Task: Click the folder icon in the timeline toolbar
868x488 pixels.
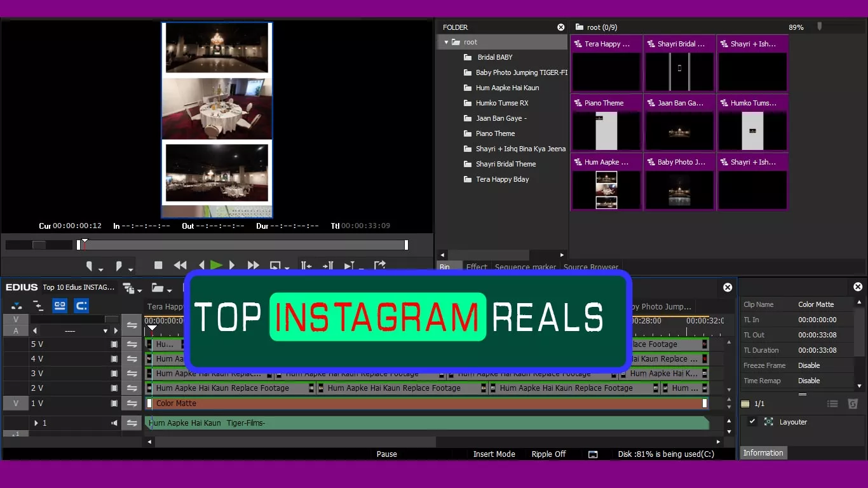Action: (158, 289)
